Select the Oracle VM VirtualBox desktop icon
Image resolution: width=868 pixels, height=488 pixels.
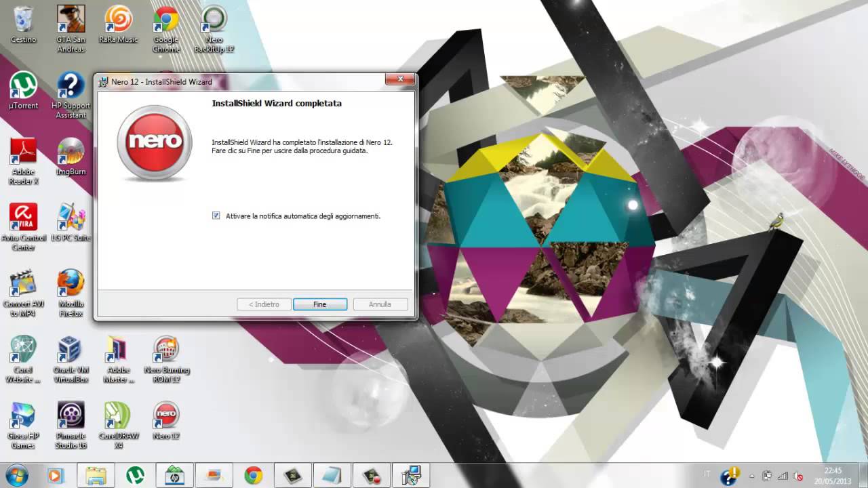pyautogui.click(x=71, y=359)
